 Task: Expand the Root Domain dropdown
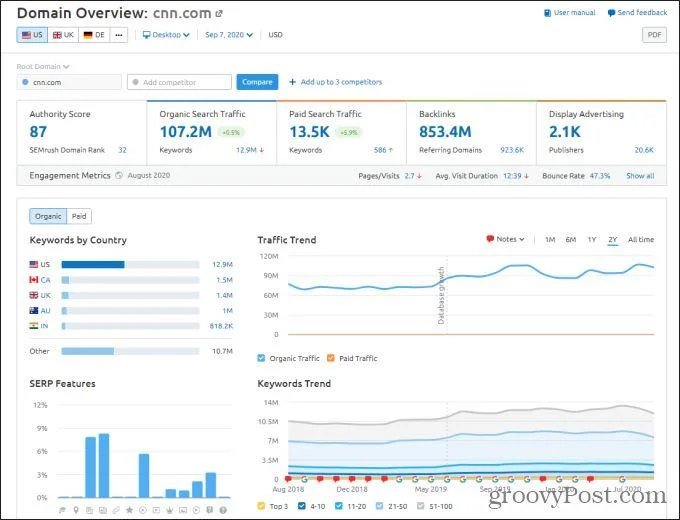42,66
